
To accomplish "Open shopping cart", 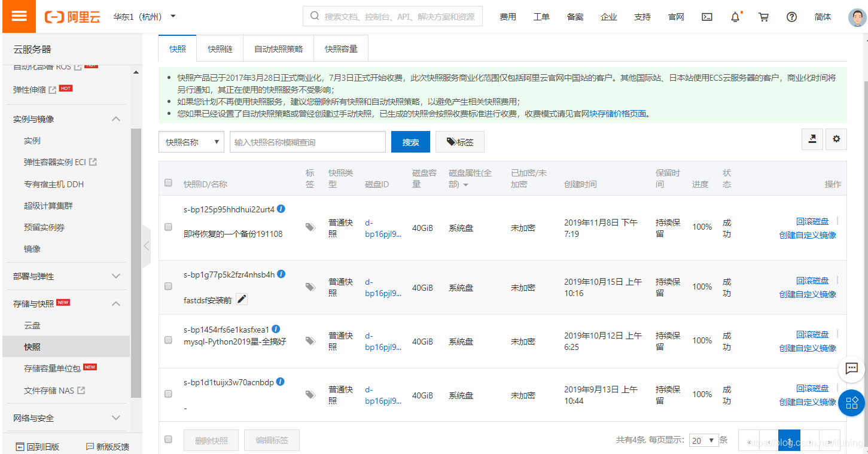I will (763, 17).
